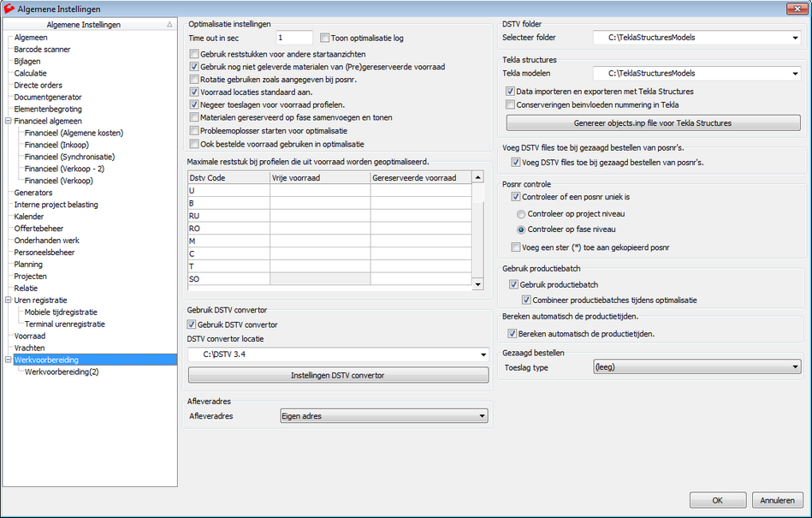Cancel with the Annuleren button
This screenshot has width=812, height=518.
pos(777,500)
